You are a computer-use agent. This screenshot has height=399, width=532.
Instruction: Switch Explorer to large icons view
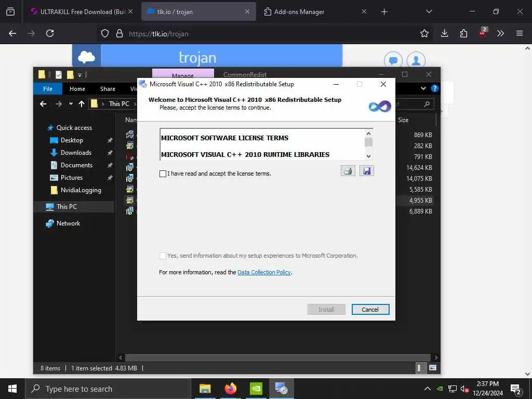point(433,368)
